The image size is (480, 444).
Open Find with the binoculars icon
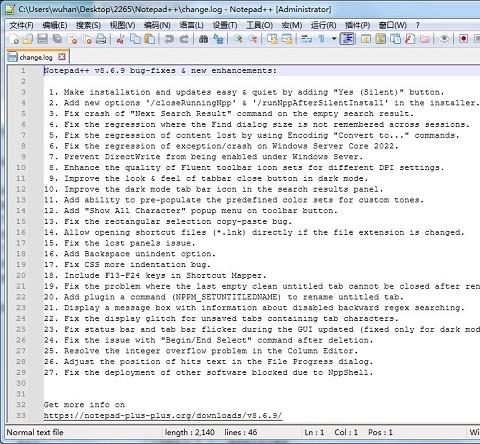point(203,39)
